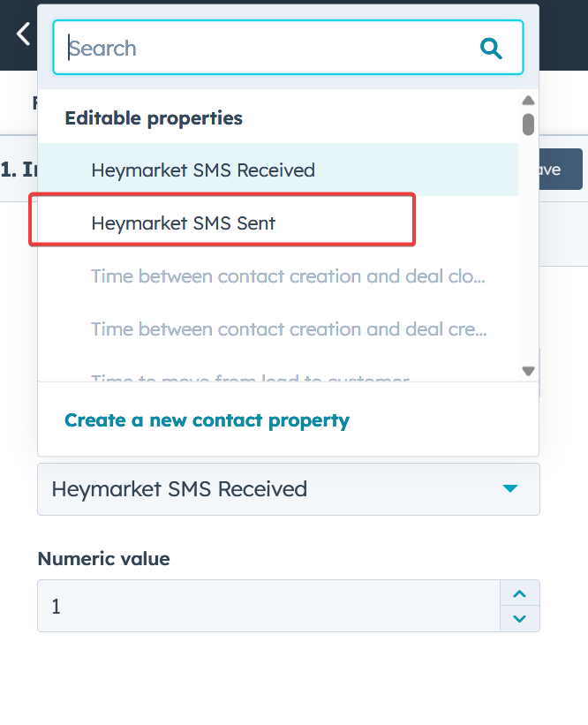
Task: Pick the contact creation and deal cre... option
Action: 288,329
